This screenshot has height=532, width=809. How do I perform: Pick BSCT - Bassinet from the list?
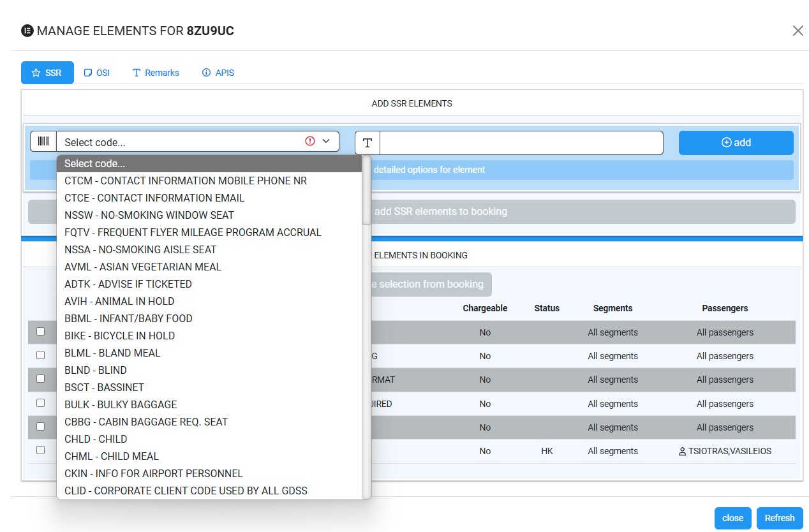coord(209,388)
